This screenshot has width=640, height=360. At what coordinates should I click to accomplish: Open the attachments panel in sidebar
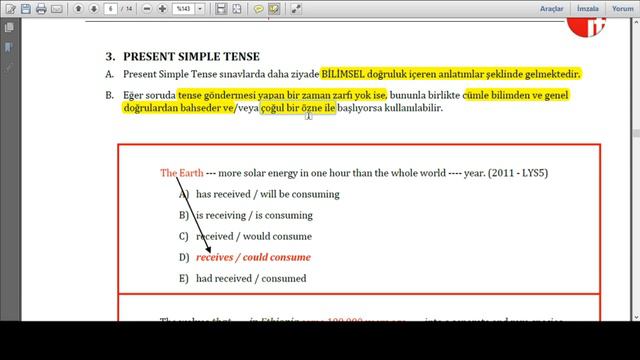[x=9, y=67]
